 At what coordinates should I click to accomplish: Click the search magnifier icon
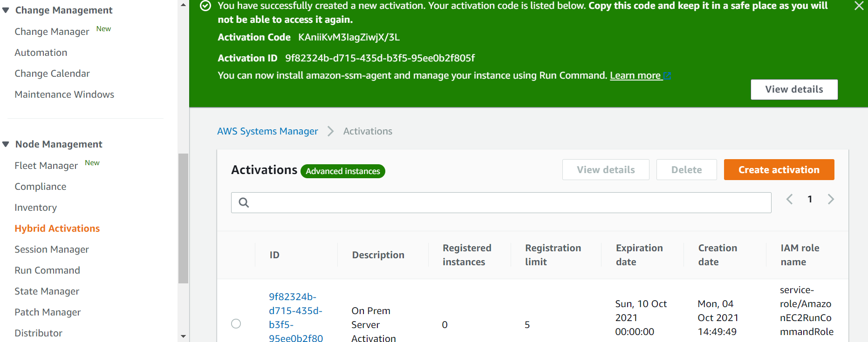pos(244,202)
